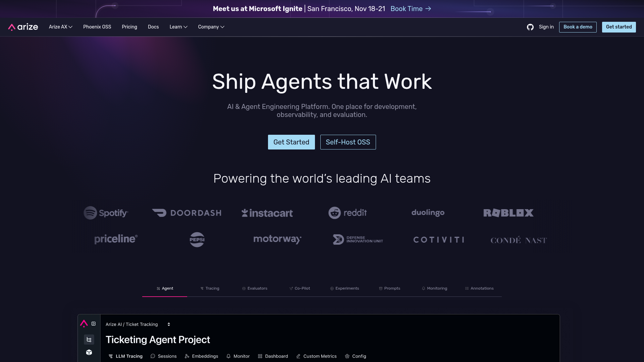
Task: Open the Sessions view in the Ticketing Agent Project
Action: 163,356
